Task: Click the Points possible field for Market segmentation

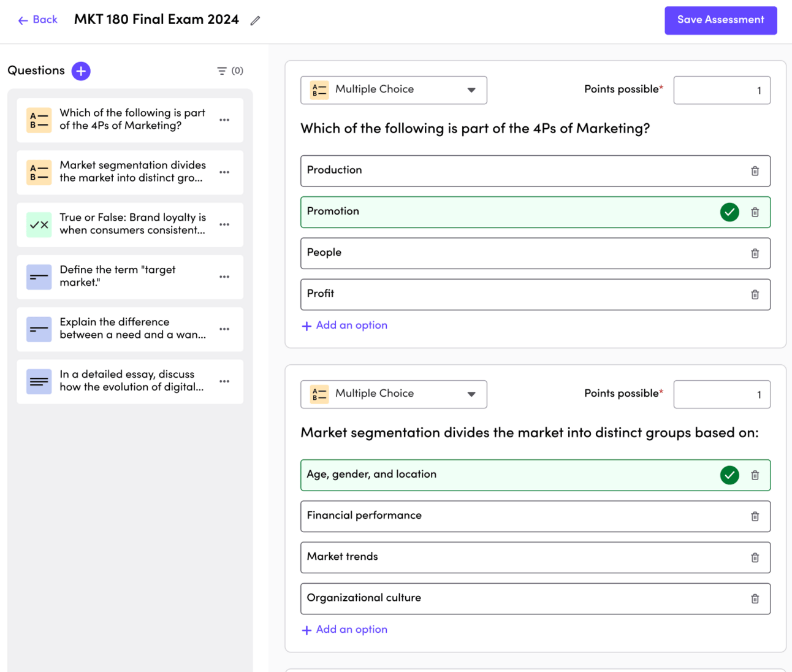Action: coord(722,394)
